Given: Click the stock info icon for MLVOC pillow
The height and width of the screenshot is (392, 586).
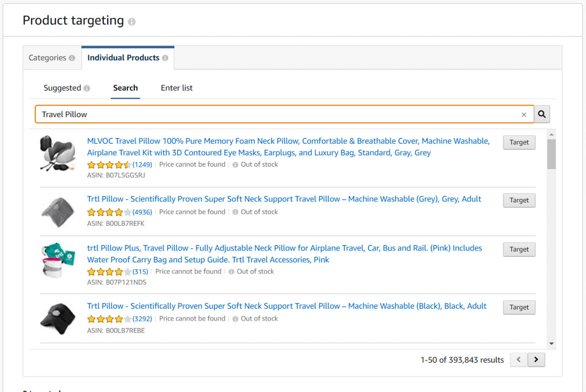Looking at the screenshot, I should tap(235, 165).
